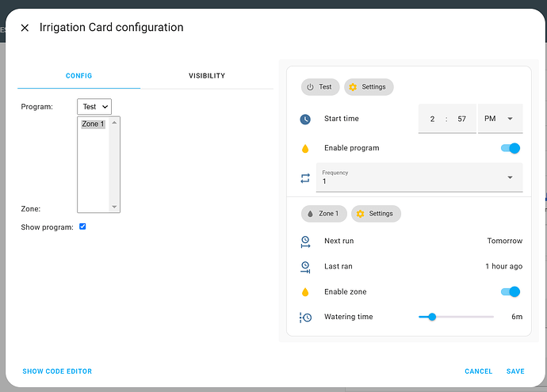Viewport: 547px width, 392px height.
Task: Click the Last ran clock icon
Action: (x=305, y=267)
